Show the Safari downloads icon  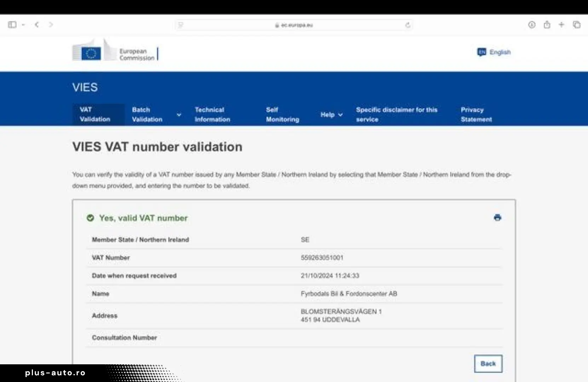pyautogui.click(x=531, y=25)
